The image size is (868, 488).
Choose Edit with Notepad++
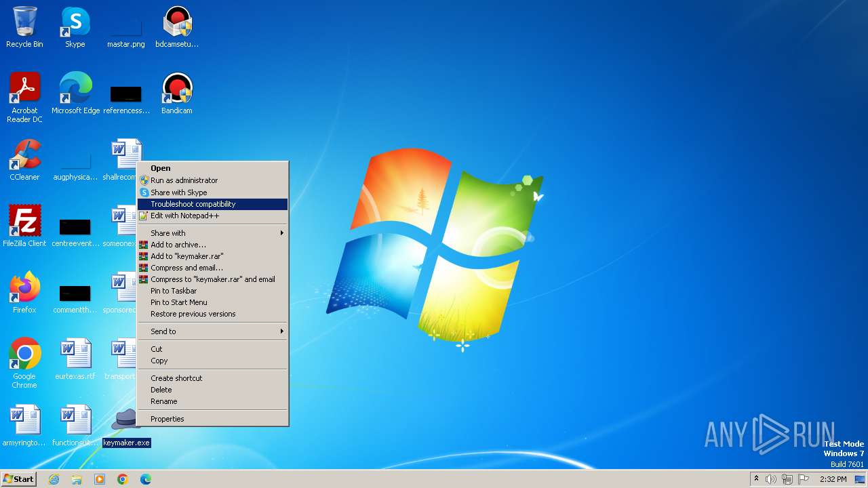pos(213,216)
